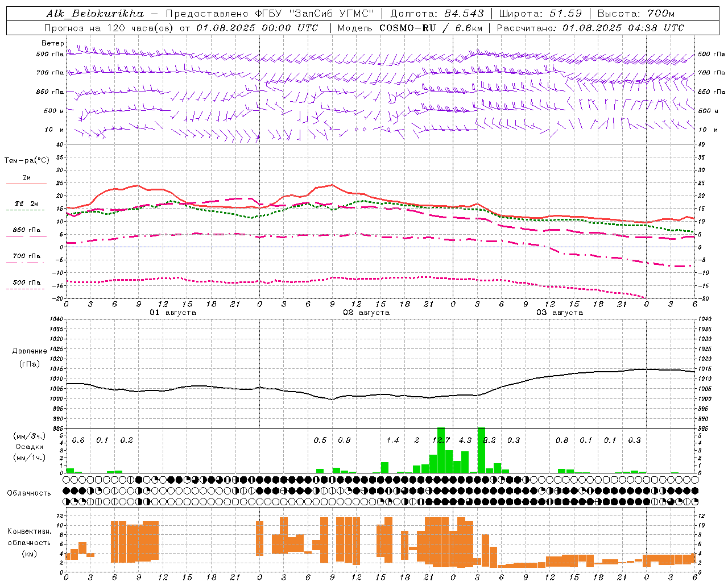The height and width of the screenshot is (582, 728).
Task: Click the precipitation value 0.2
Action: pyautogui.click(x=126, y=440)
